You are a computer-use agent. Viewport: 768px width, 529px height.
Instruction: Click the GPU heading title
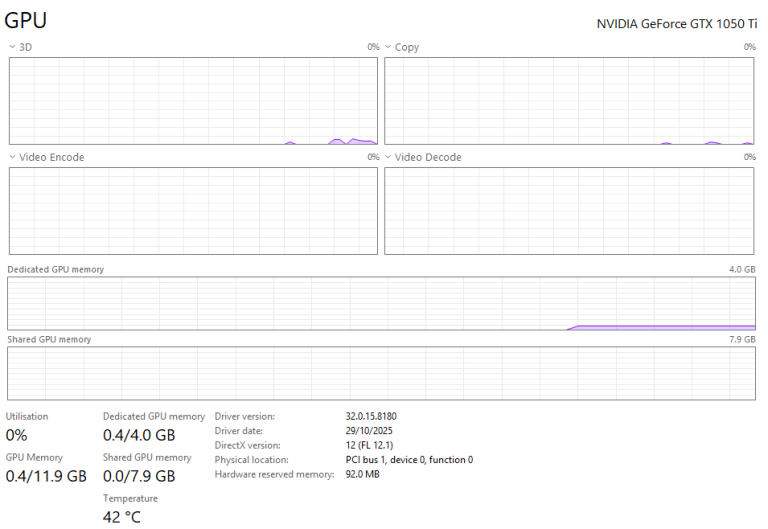coord(26,21)
